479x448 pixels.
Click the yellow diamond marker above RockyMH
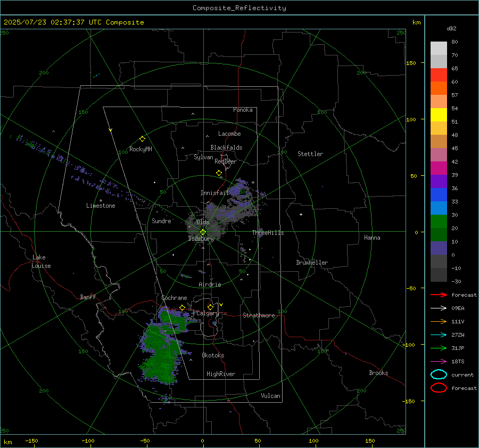pos(142,139)
